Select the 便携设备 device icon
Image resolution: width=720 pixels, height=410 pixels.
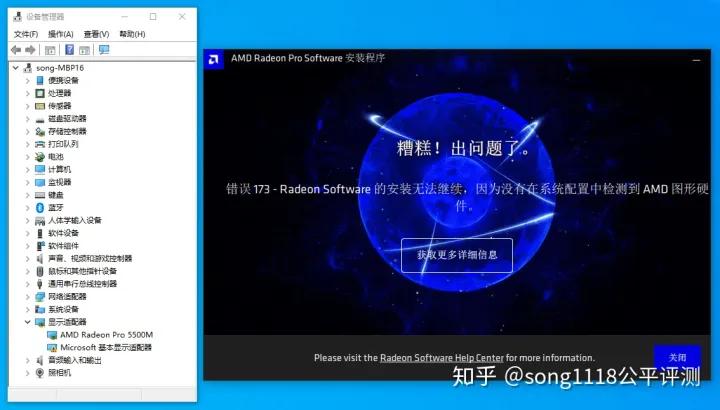40,80
